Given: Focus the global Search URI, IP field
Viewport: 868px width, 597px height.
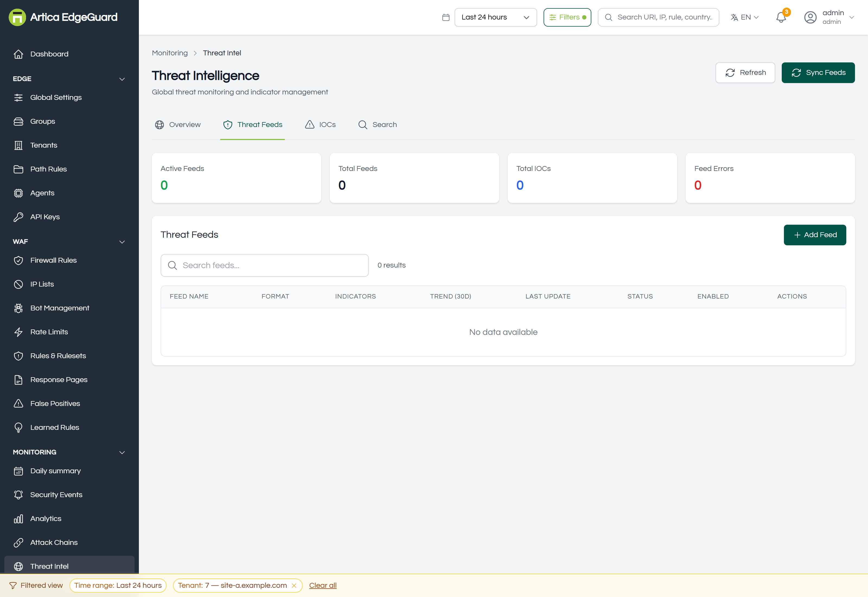Looking at the screenshot, I should point(658,18).
